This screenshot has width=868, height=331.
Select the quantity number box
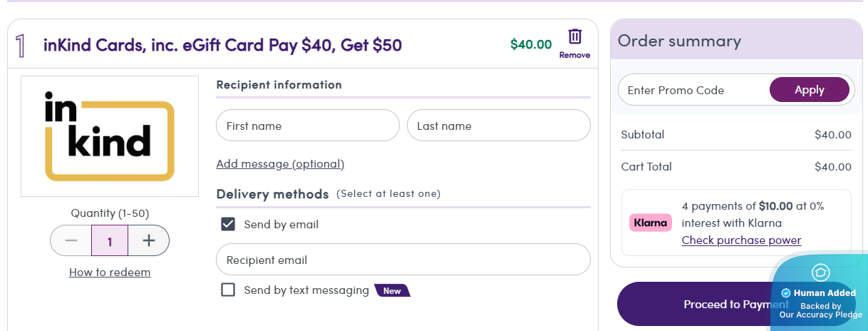click(x=110, y=240)
